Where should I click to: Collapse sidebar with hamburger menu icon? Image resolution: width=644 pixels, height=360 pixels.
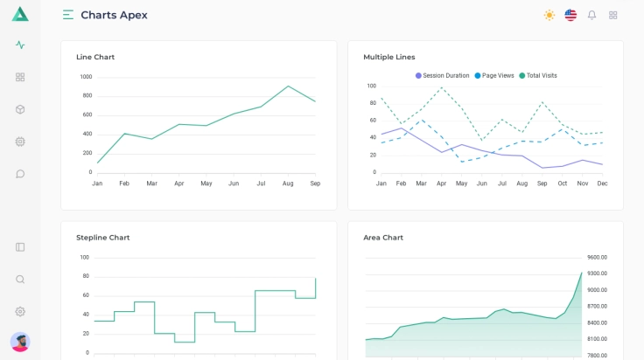coord(68,15)
